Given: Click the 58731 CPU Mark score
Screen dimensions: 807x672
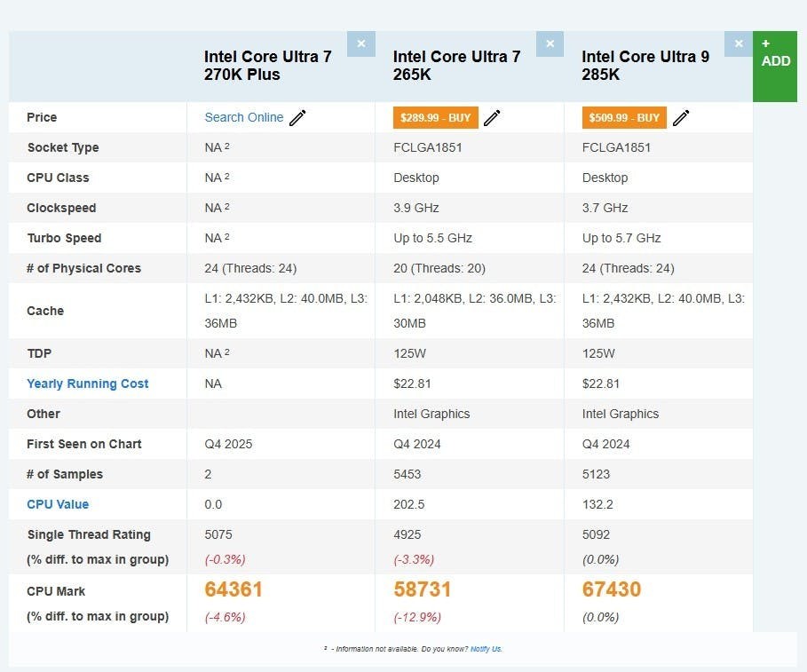Looking at the screenshot, I should point(423,590).
